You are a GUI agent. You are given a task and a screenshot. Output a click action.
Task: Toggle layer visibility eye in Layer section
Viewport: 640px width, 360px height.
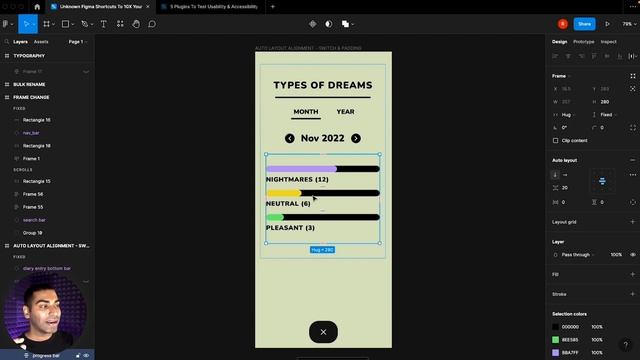633,255
